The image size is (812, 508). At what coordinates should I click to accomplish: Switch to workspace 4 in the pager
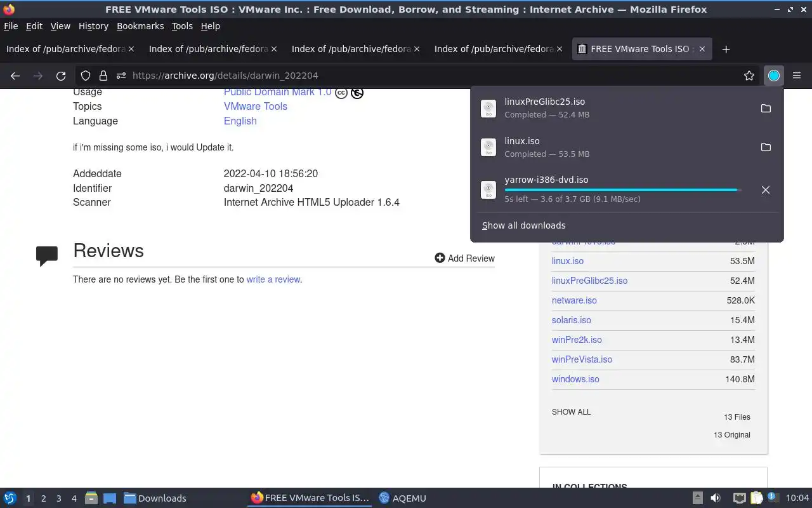[74, 498]
